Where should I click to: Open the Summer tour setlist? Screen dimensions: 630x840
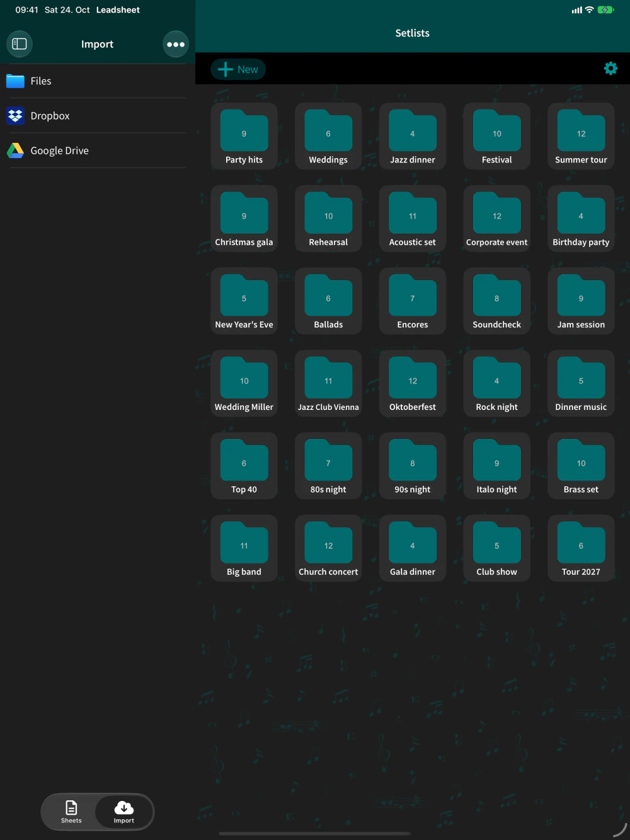point(581,137)
